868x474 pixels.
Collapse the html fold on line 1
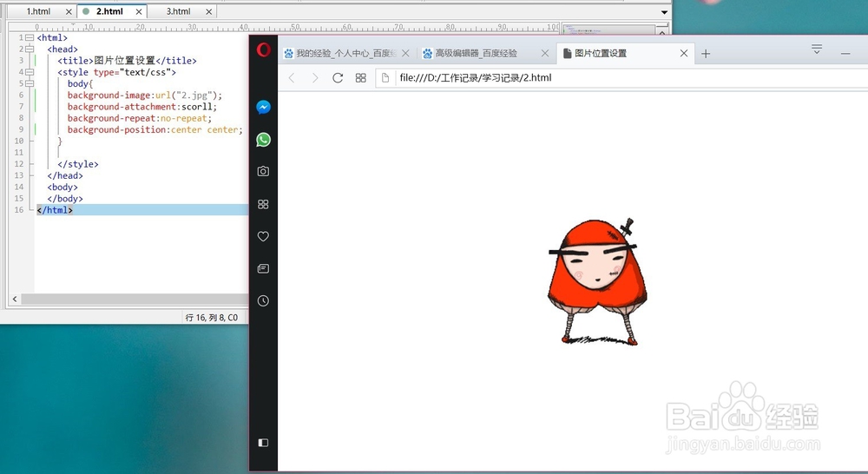pos(30,37)
